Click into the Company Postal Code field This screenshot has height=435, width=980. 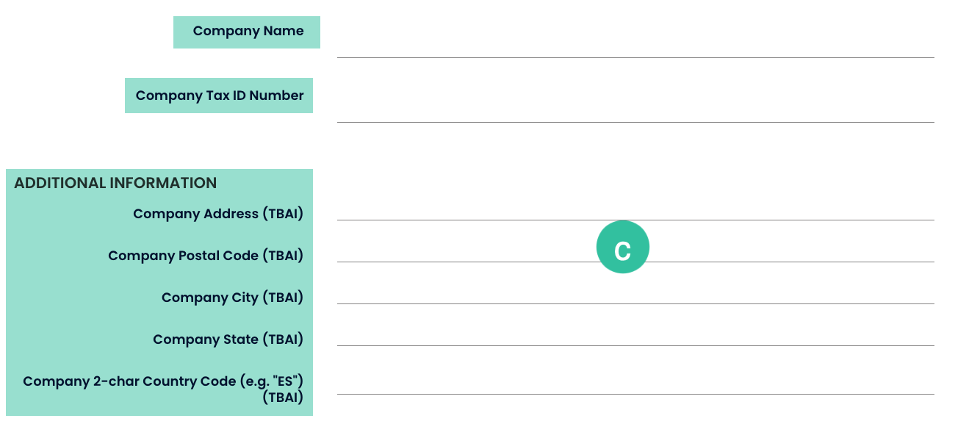coord(635,250)
